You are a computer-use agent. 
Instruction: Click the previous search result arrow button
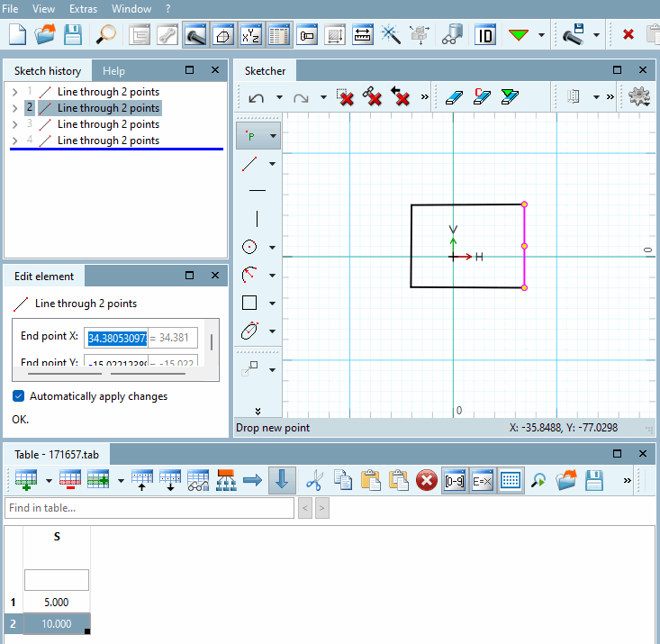pos(304,508)
